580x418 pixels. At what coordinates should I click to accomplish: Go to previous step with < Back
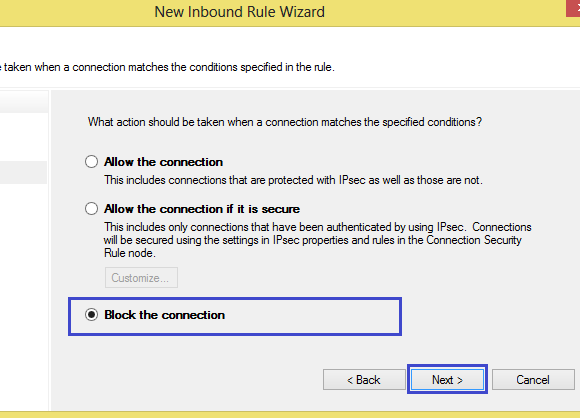(x=364, y=380)
